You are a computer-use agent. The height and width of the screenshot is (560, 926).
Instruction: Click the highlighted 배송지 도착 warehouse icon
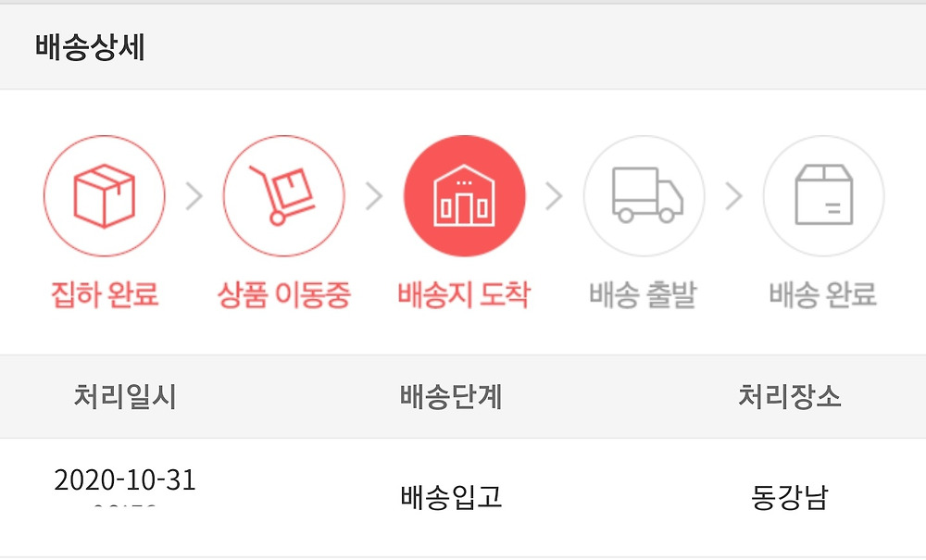coord(464,196)
